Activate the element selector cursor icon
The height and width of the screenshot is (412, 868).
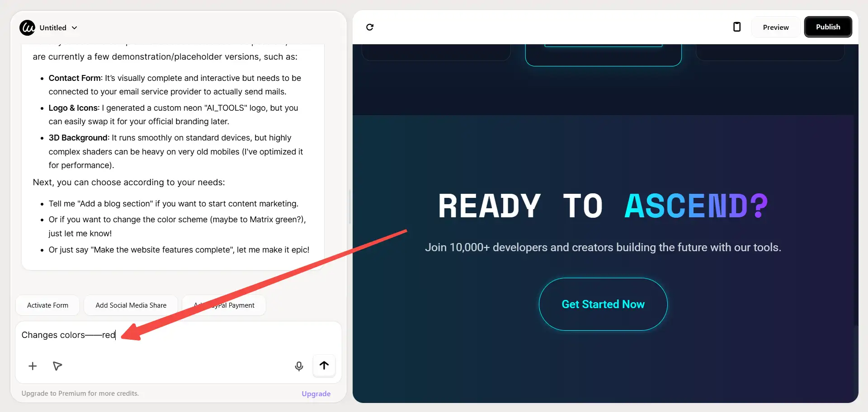57,366
